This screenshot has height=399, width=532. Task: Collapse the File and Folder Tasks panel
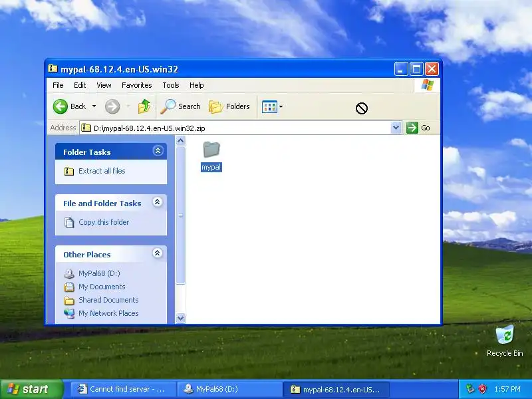click(x=158, y=202)
